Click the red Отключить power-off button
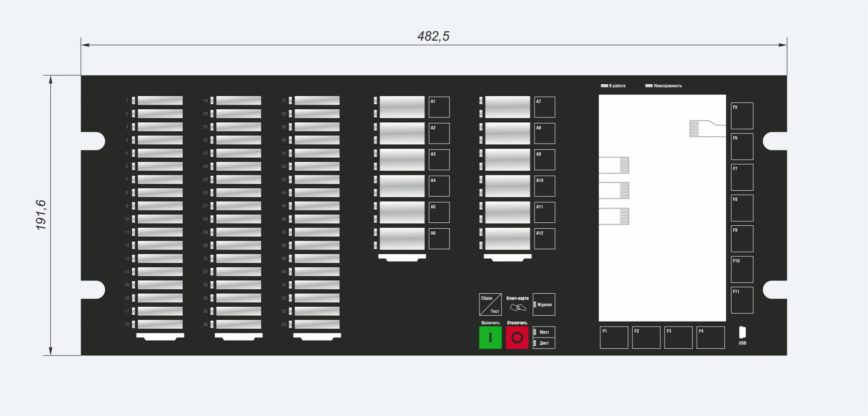This screenshot has width=868, height=416. pyautogui.click(x=517, y=338)
